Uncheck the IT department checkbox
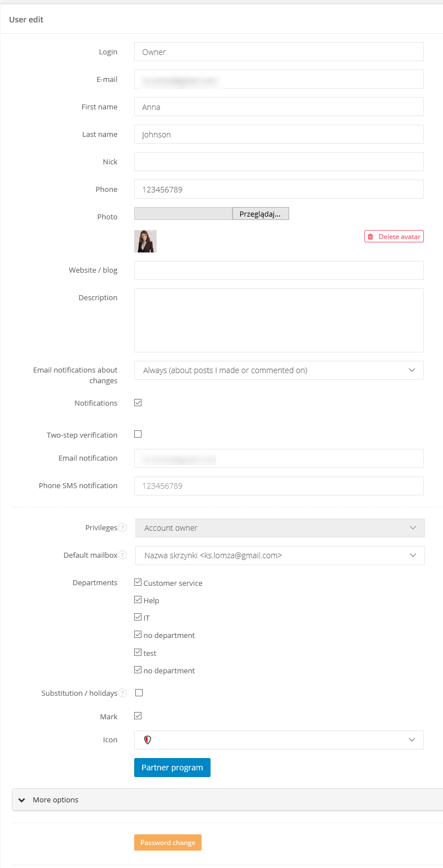This screenshot has height=868, width=443. click(x=138, y=617)
